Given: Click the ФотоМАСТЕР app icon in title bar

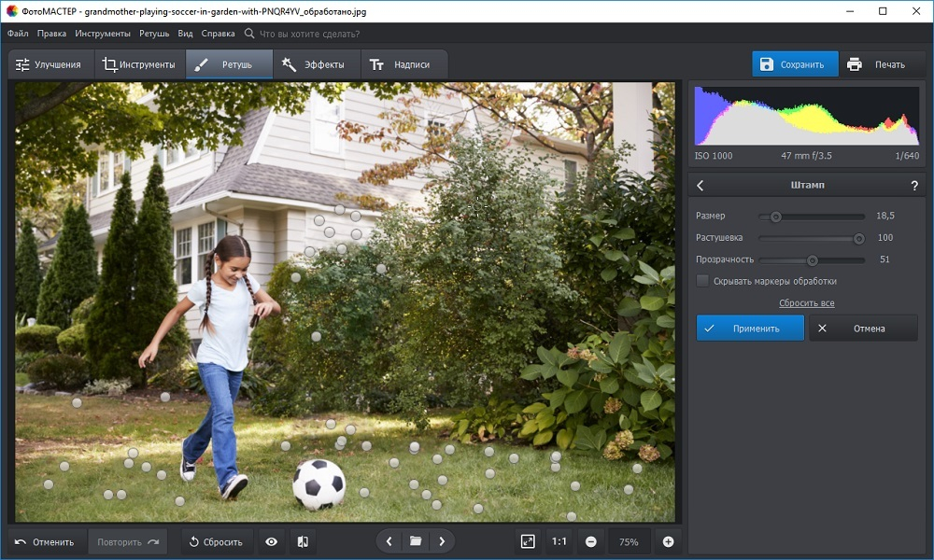Looking at the screenshot, I should pos(12,11).
